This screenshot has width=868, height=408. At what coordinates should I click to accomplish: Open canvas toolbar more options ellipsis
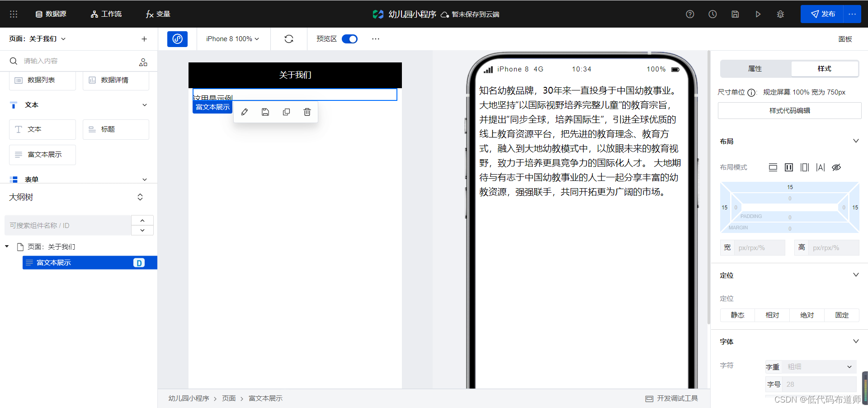point(376,39)
